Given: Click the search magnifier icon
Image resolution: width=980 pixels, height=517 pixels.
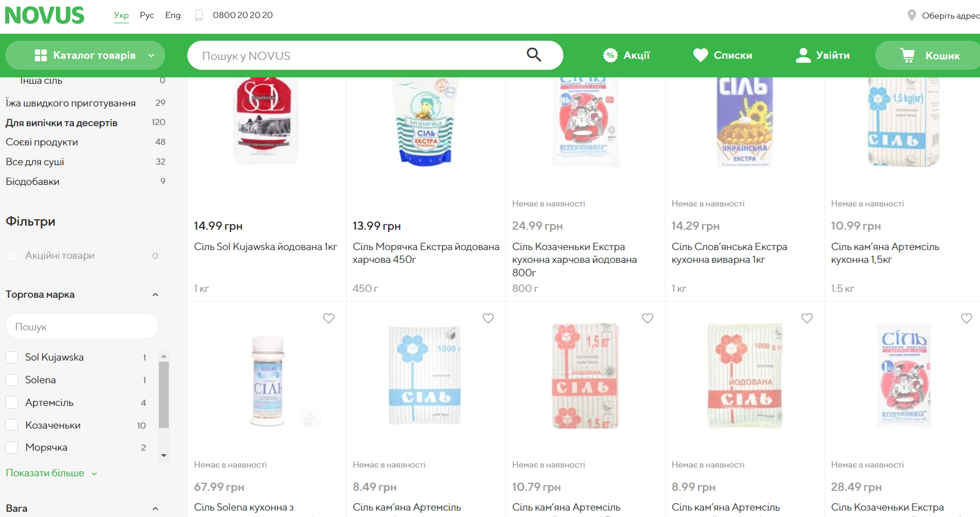Looking at the screenshot, I should (x=534, y=55).
